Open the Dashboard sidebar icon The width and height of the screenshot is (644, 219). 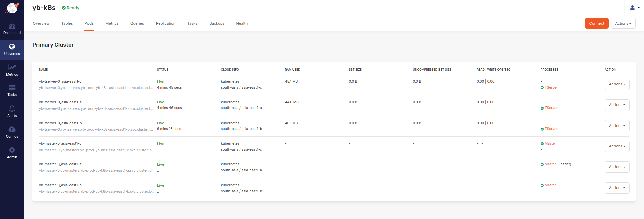(12, 26)
